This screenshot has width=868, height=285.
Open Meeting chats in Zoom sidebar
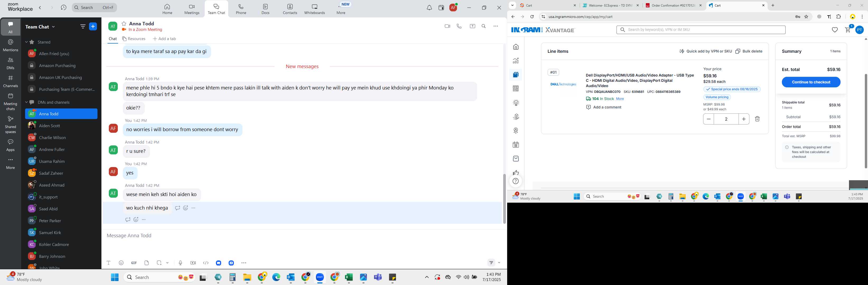coord(11,102)
